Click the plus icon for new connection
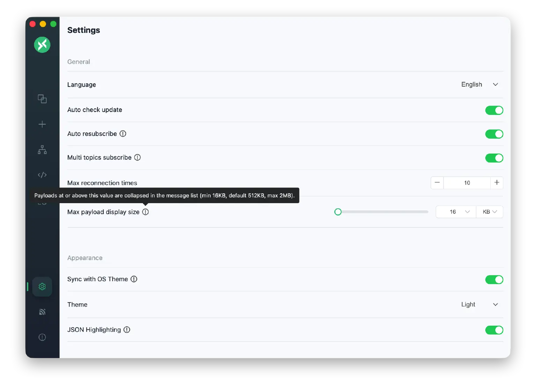This screenshot has height=392, width=536. coord(42,124)
